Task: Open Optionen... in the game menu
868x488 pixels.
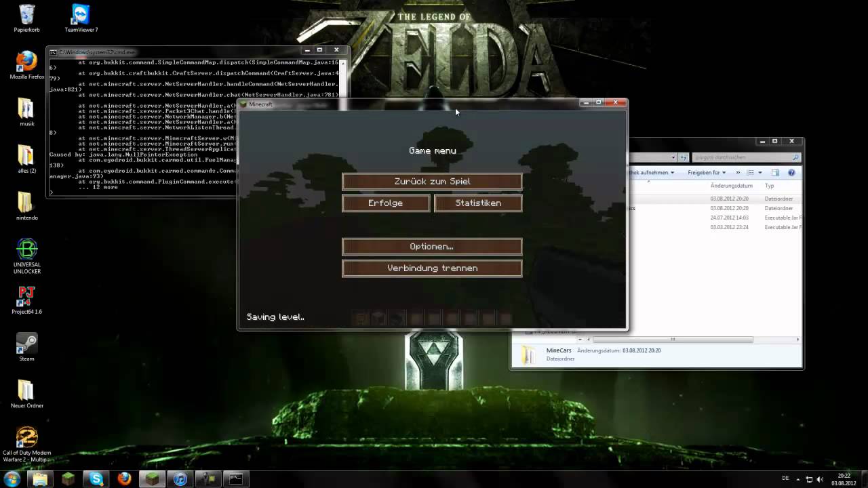Action: click(432, 247)
